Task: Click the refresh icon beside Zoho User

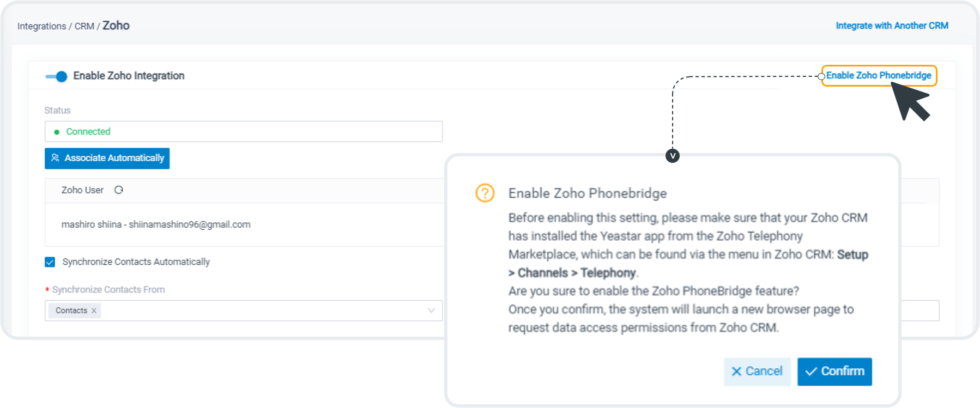Action: (119, 190)
